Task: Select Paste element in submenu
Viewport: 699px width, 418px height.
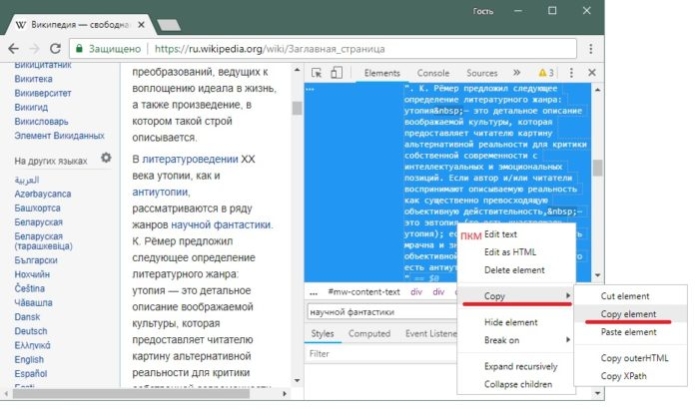Action: [x=628, y=332]
